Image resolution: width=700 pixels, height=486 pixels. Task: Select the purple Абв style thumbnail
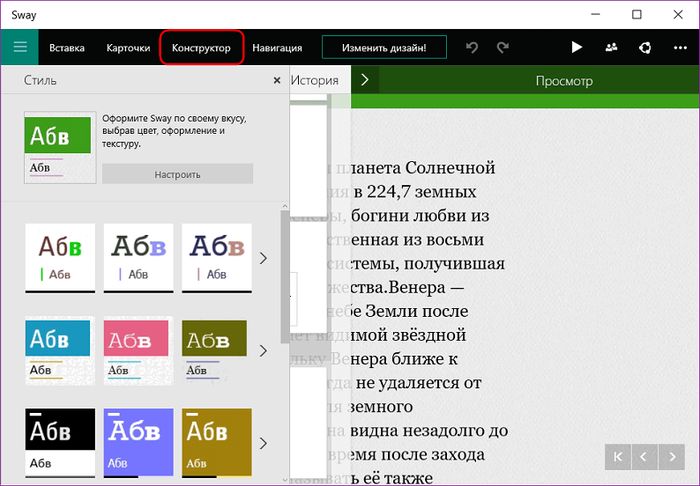[x=137, y=442]
